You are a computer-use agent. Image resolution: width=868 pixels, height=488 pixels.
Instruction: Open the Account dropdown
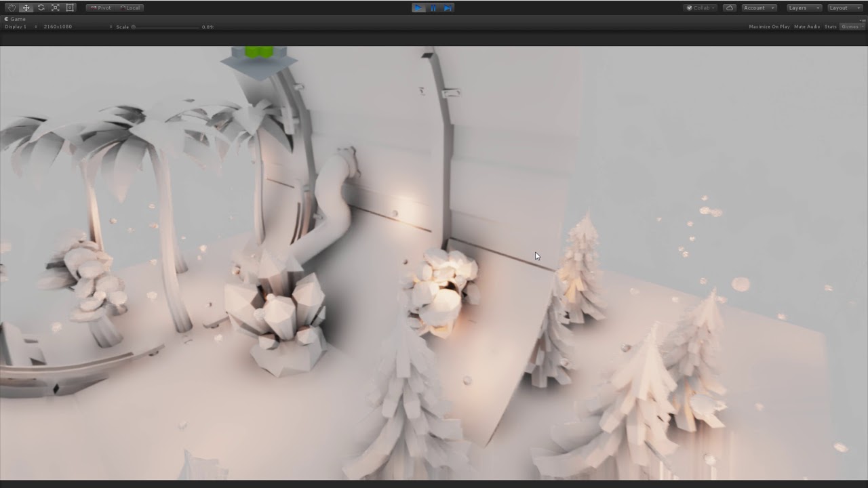coord(759,7)
